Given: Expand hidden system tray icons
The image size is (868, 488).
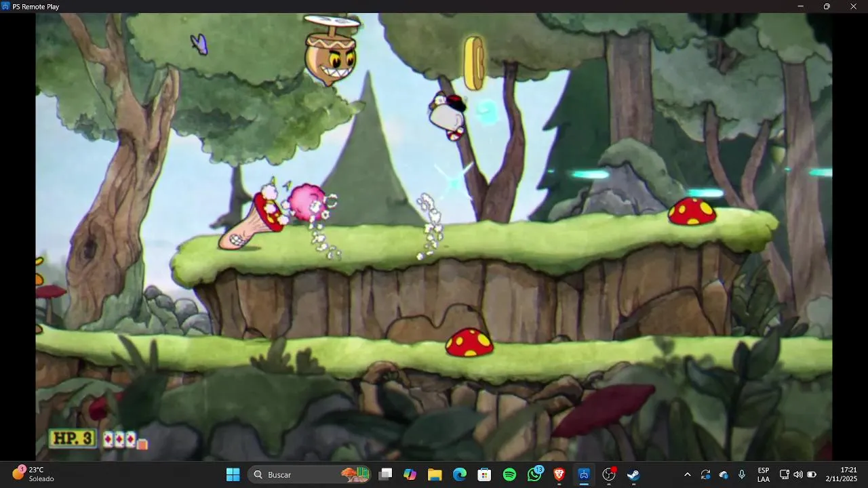Looking at the screenshot, I should 688,474.
